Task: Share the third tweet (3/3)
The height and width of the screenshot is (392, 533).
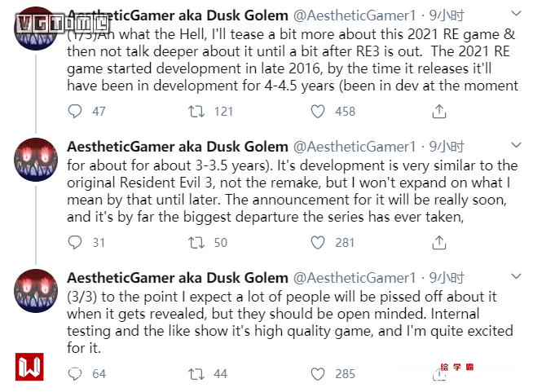Action: click(x=438, y=373)
